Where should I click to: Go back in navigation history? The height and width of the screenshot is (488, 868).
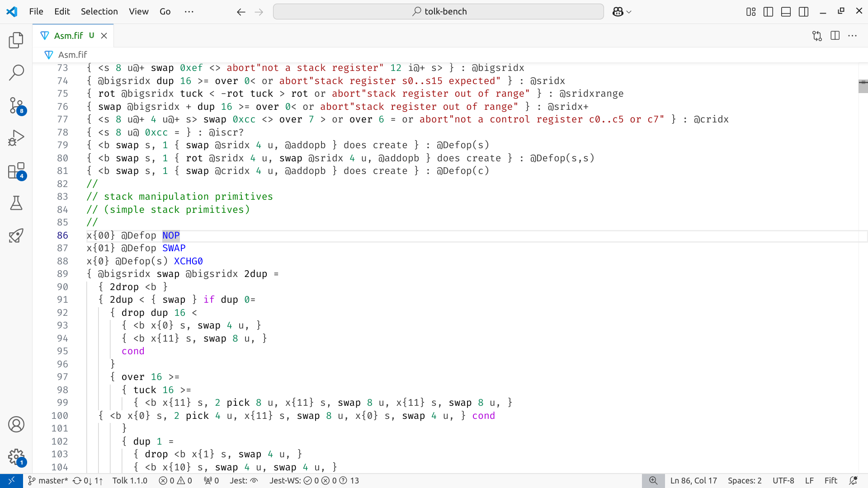[241, 12]
